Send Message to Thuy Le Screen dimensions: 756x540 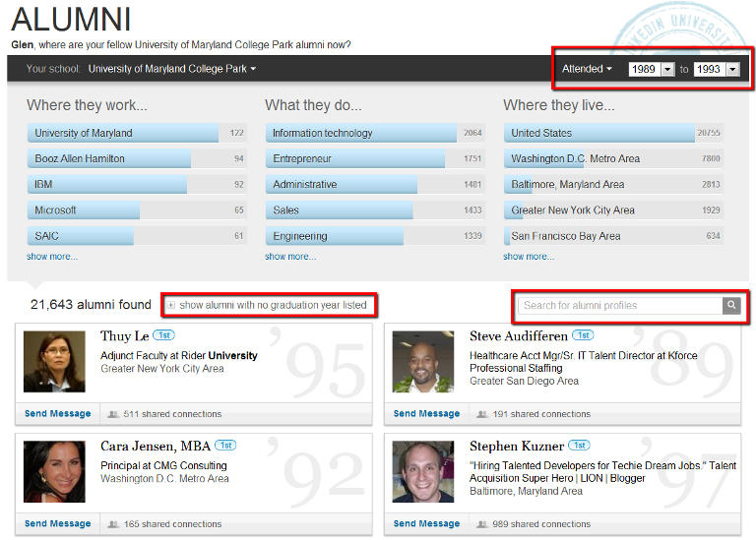pyautogui.click(x=58, y=414)
